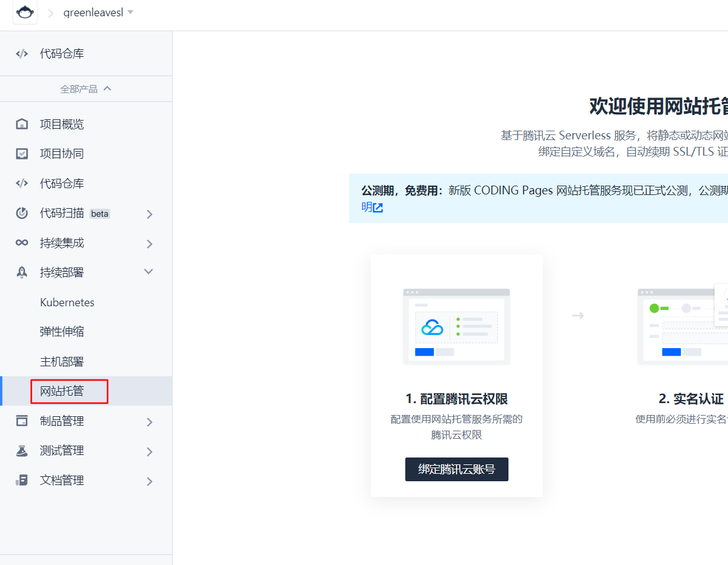Screen dimensions: 728x565
Task: Select the 主机部署 sub-item
Action: tap(62, 361)
